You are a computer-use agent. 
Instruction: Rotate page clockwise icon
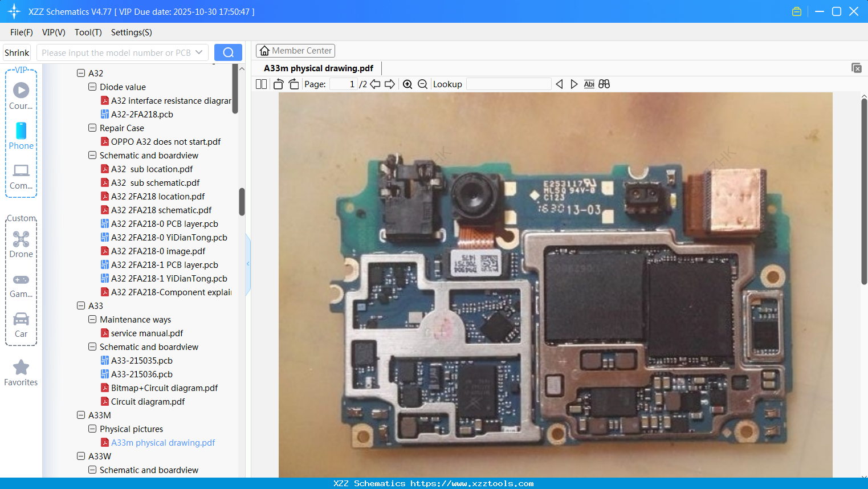click(294, 84)
